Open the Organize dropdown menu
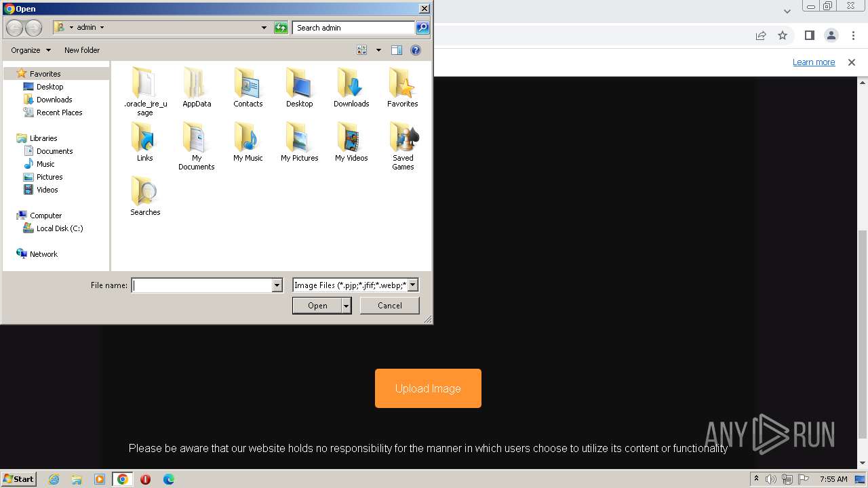The height and width of the screenshot is (488, 868). tap(31, 50)
